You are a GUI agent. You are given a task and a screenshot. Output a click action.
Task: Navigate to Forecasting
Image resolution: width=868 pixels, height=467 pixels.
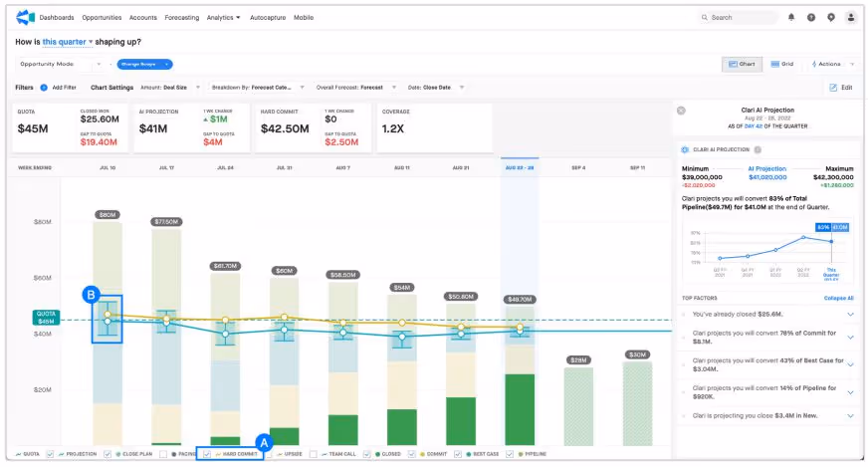(x=181, y=18)
